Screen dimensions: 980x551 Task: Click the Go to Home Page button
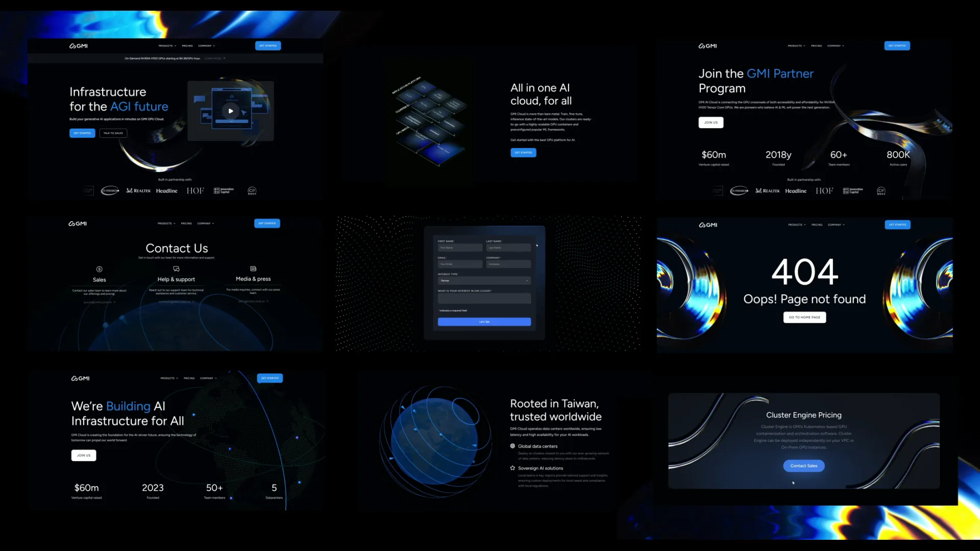[x=805, y=317]
